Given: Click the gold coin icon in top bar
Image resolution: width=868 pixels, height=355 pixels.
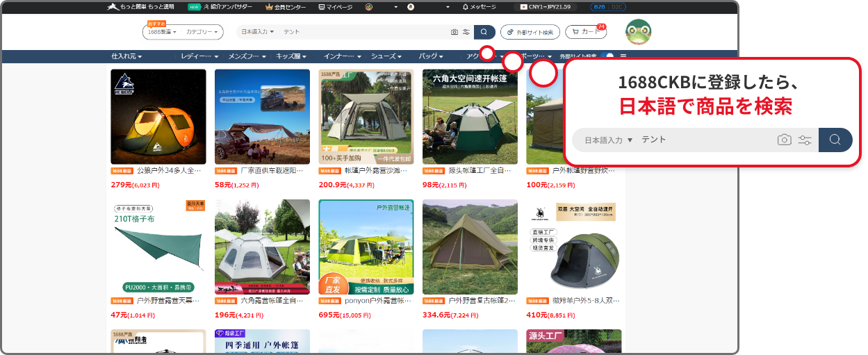Looking at the screenshot, I should pyautogui.click(x=368, y=7).
